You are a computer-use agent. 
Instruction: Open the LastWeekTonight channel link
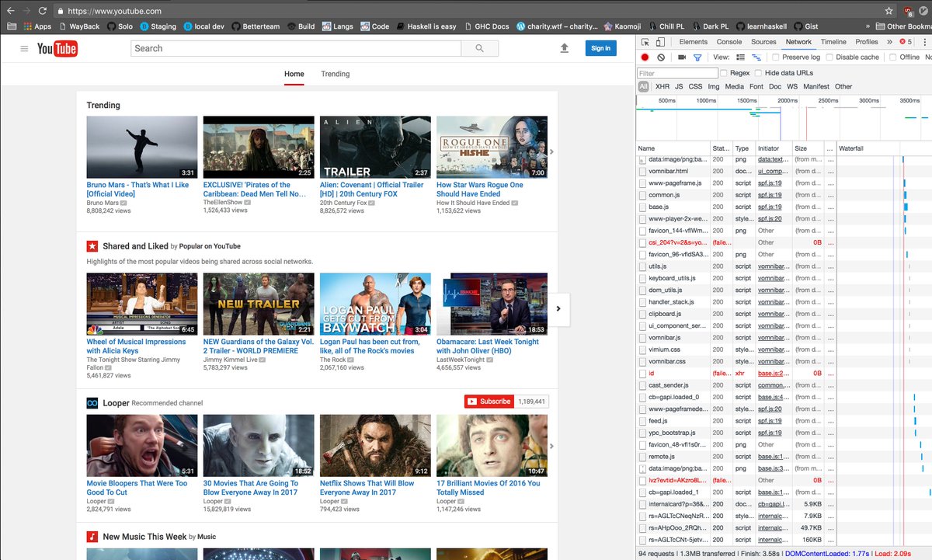460,360
